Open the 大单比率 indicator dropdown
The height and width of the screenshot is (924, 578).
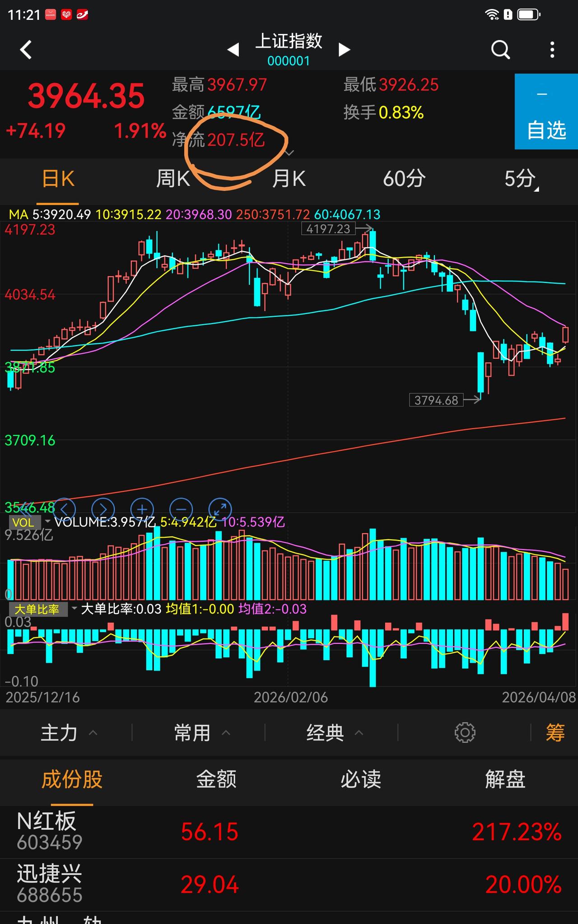[x=44, y=609]
